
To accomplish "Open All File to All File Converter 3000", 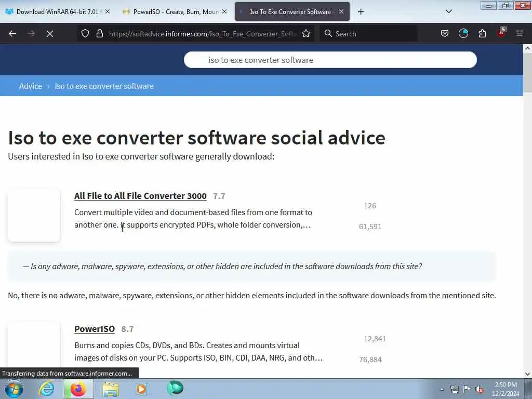I will pos(140,196).
